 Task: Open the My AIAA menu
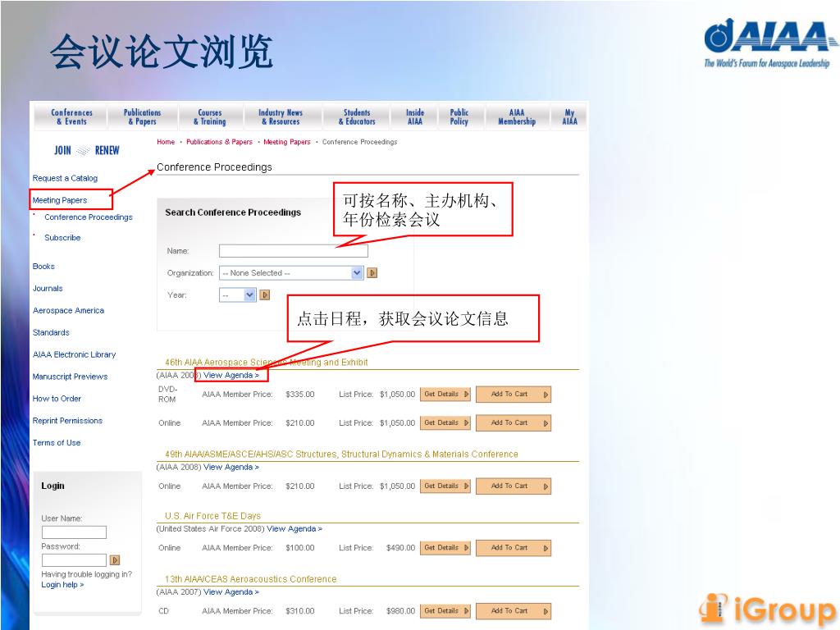tap(569, 116)
